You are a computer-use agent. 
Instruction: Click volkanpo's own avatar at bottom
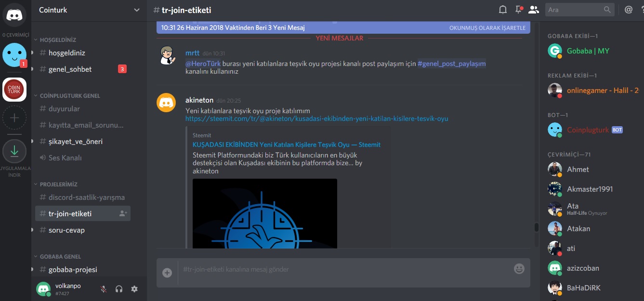[43, 289]
